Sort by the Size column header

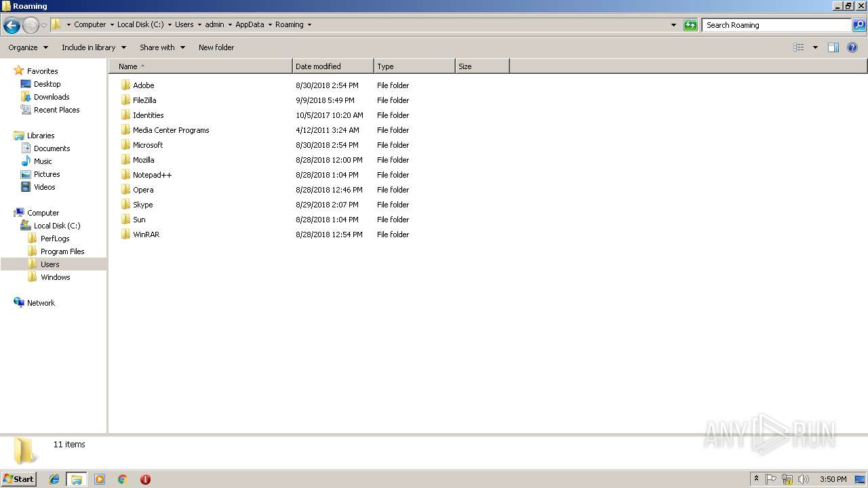(x=482, y=66)
